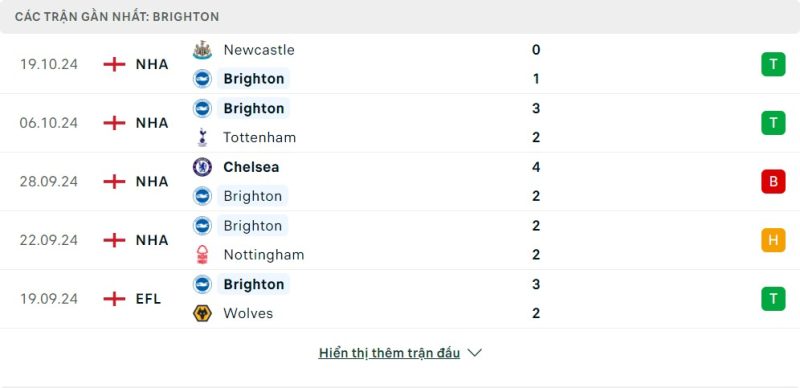Click the England flag next to EFL
Image resolution: width=800 pixels, height=388 pixels.
click(114, 299)
